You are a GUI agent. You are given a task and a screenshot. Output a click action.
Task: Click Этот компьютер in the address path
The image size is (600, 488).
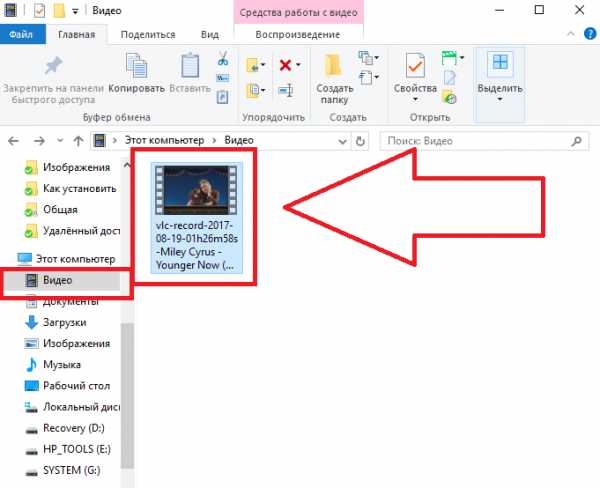[x=165, y=140]
